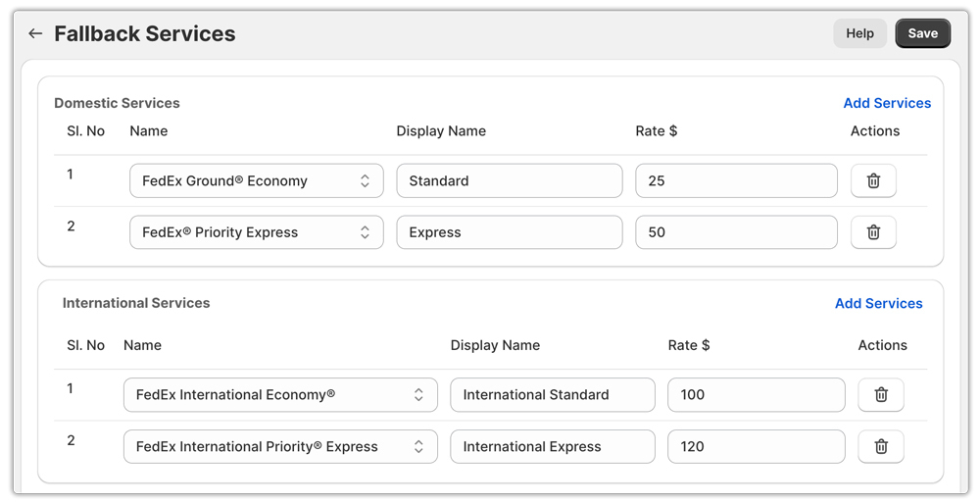Click Add Services for Domestic Services
Screen dimensions: 980x503
[x=887, y=103]
